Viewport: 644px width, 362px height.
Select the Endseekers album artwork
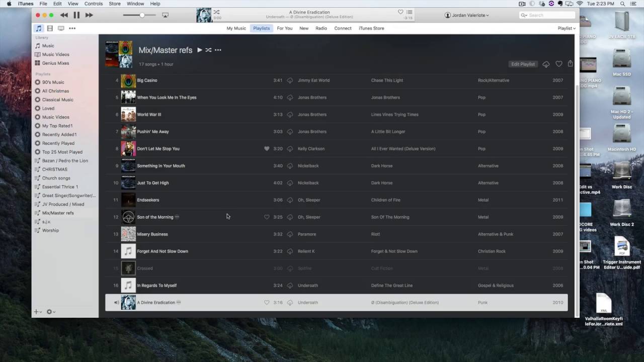point(128,200)
